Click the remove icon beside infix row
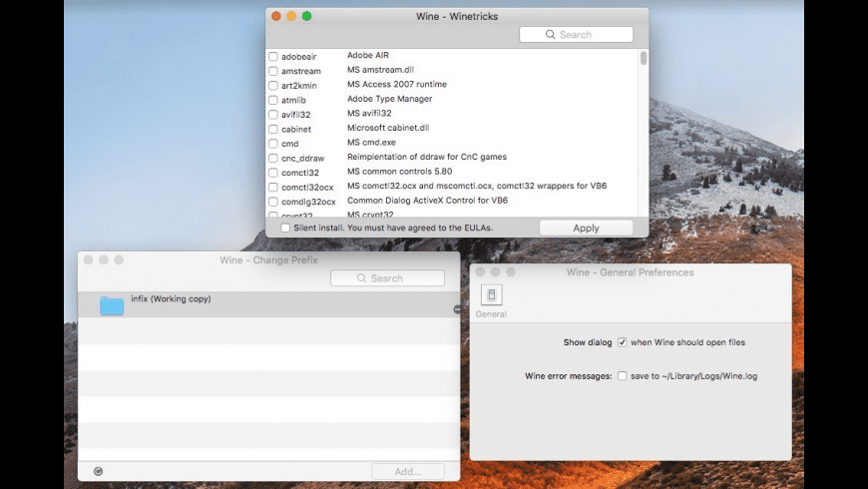Screen dimensions: 868x489 (457, 309)
